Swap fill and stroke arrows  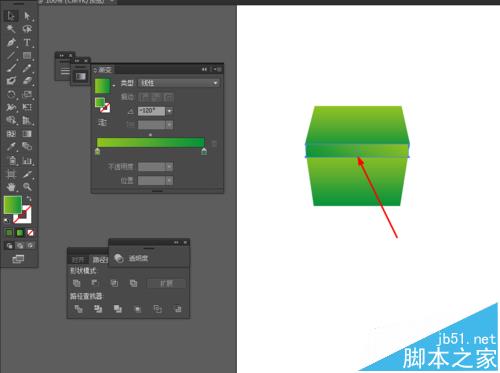tap(29, 199)
